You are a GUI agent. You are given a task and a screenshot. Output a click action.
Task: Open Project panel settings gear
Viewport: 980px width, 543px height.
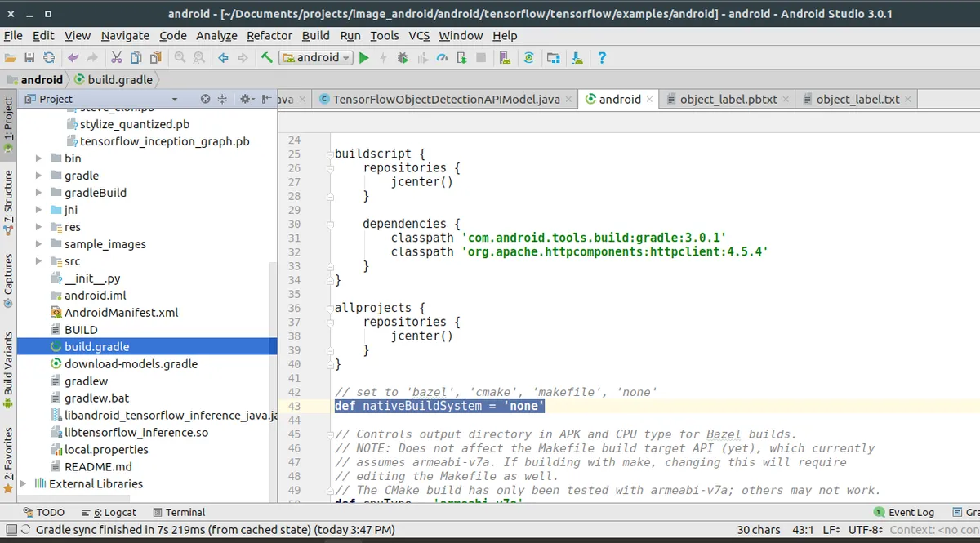coord(245,99)
